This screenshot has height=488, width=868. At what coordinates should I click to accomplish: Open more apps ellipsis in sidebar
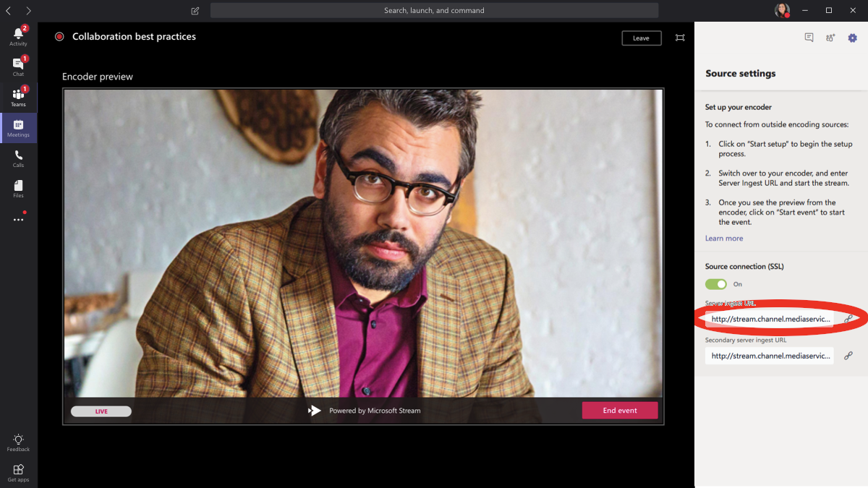click(18, 219)
